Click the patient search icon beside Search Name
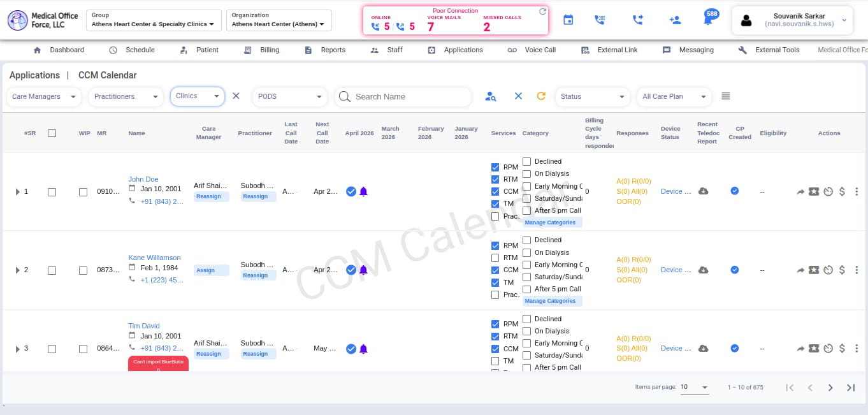The image size is (868, 415). pos(490,96)
